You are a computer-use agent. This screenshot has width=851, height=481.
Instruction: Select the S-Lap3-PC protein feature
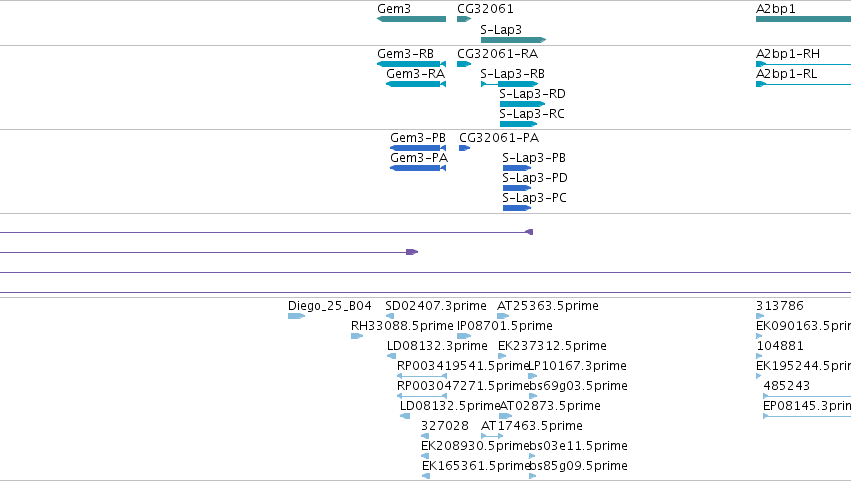coord(517,208)
